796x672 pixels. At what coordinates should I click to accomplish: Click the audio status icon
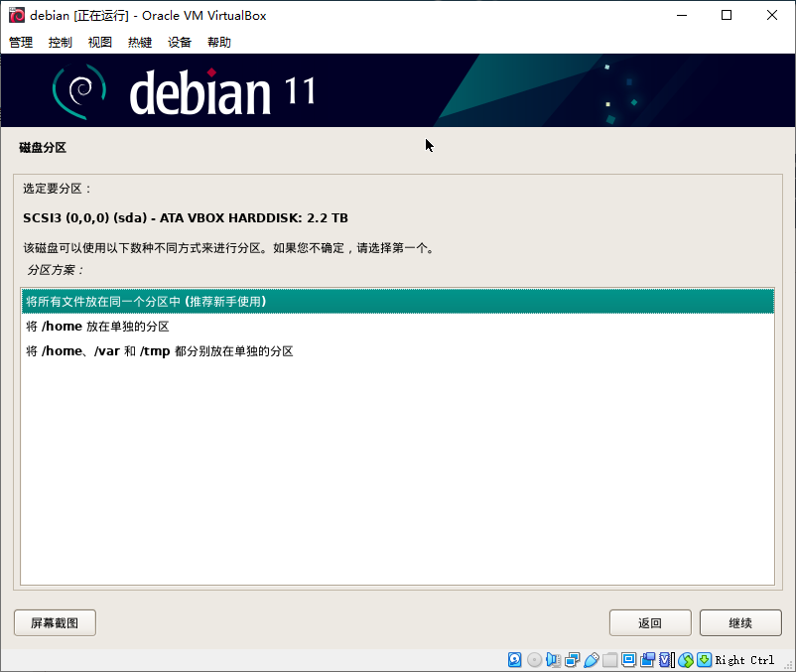(553, 660)
